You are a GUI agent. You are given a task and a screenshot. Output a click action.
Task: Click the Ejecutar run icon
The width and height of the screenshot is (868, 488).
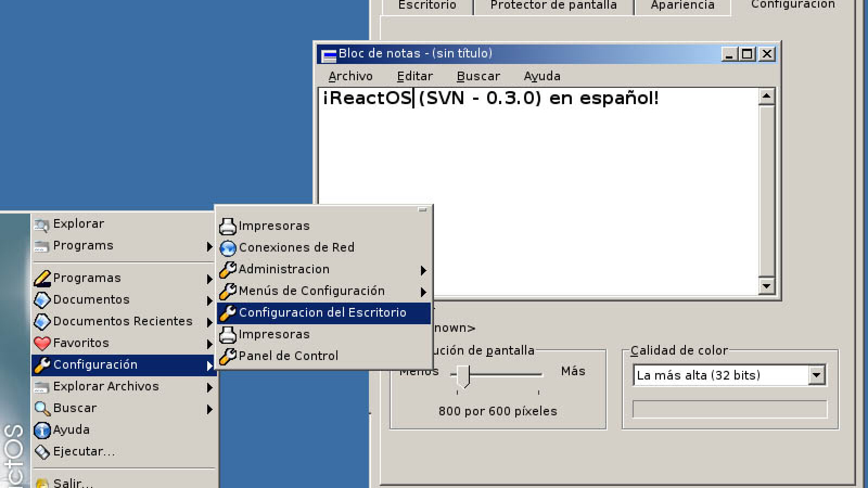point(42,452)
